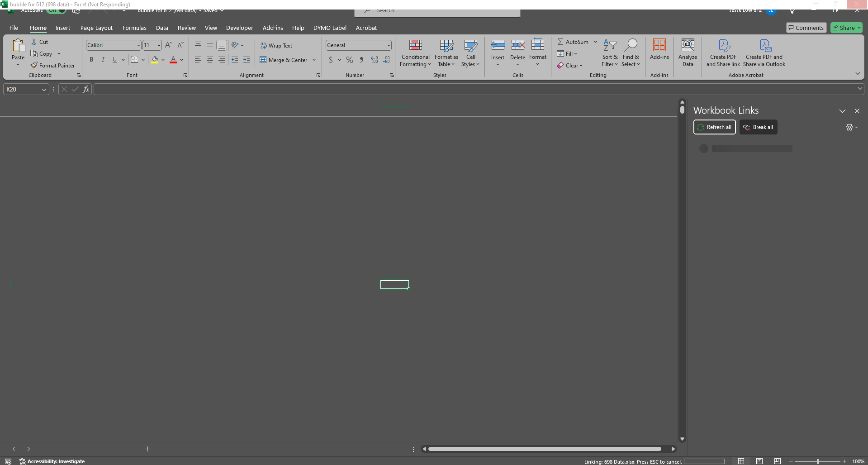Open the font size dropdown
Viewport: 868px width, 465px height.
click(158, 45)
